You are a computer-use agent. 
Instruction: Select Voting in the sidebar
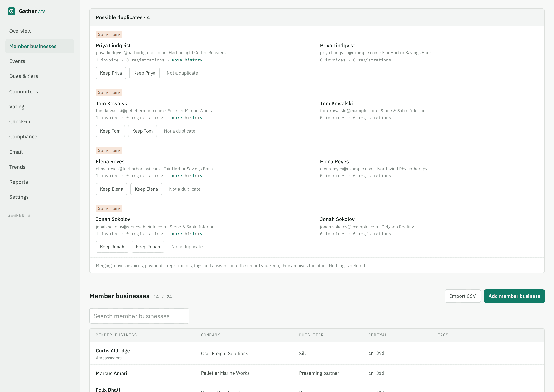pyautogui.click(x=40, y=106)
